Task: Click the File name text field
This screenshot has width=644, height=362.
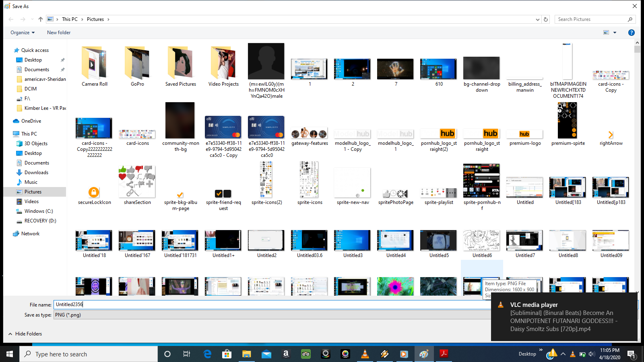Action: (272, 304)
